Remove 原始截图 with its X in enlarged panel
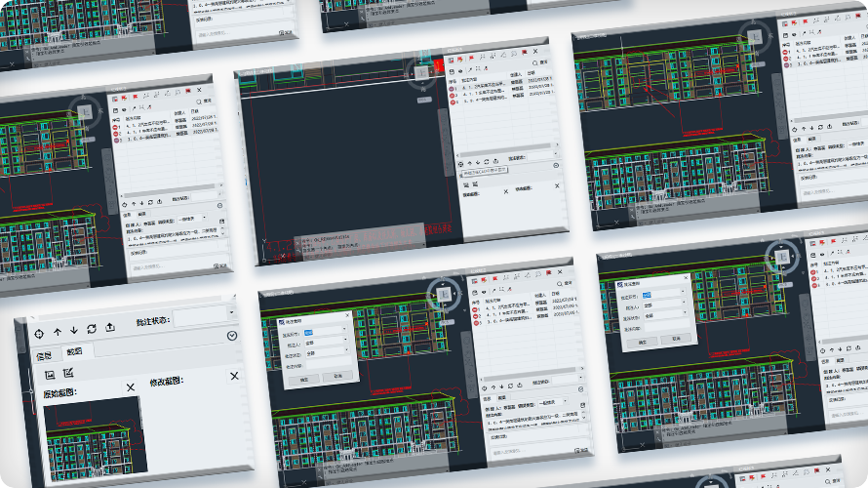Screen dimensions: 868x488 pos(130,387)
